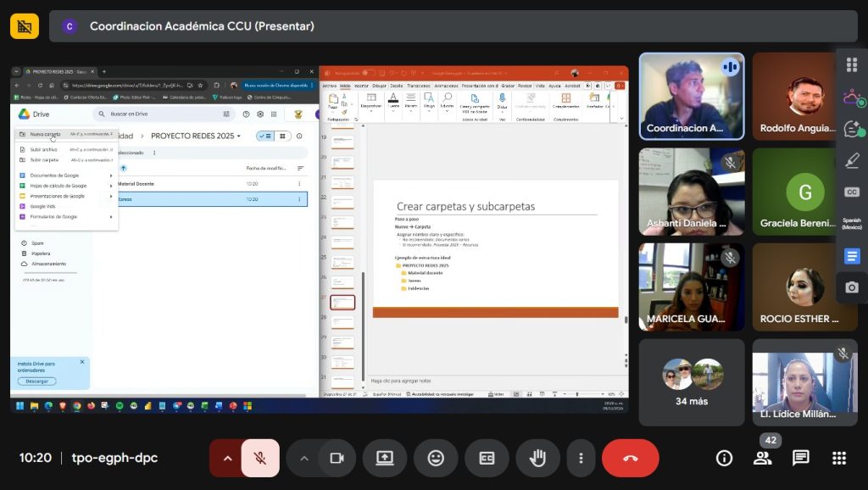This screenshot has height=490, width=868.
Task: Open audio settings chevron beside microphone
Action: click(x=227, y=458)
